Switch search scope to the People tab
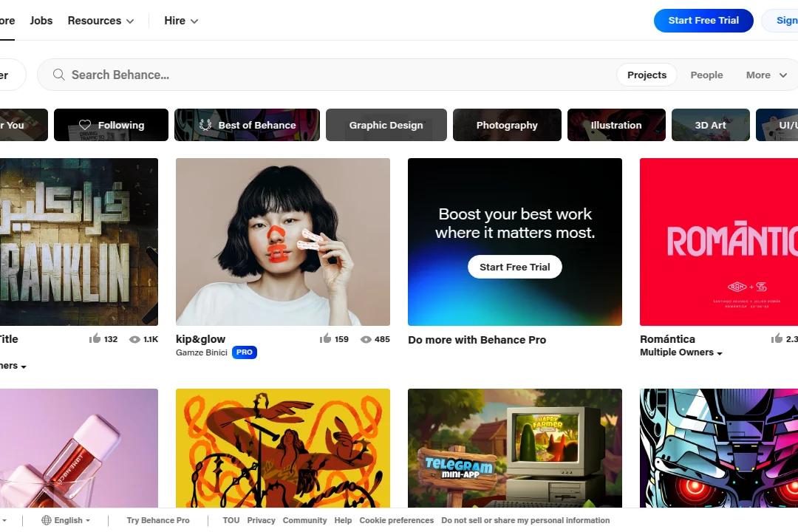Viewport: 798px width, 532px height. click(x=706, y=75)
